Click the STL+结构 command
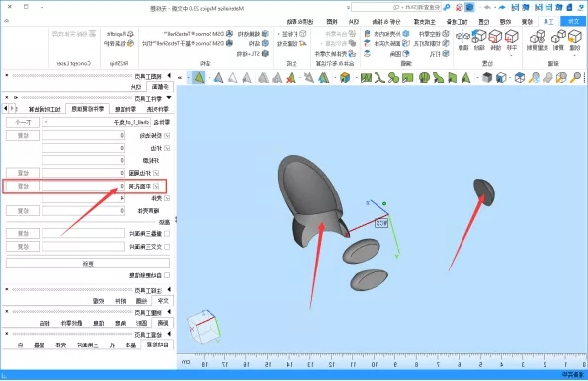 click(253, 54)
